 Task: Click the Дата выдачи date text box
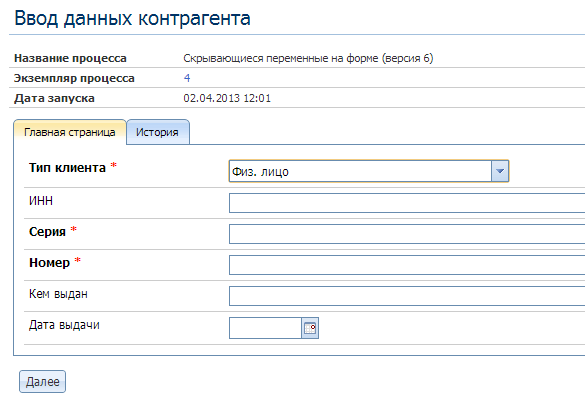[x=265, y=328]
